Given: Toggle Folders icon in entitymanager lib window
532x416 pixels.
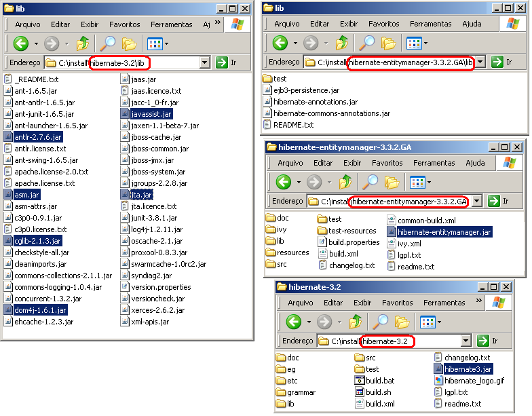Looking at the screenshot, I should [x=388, y=43].
